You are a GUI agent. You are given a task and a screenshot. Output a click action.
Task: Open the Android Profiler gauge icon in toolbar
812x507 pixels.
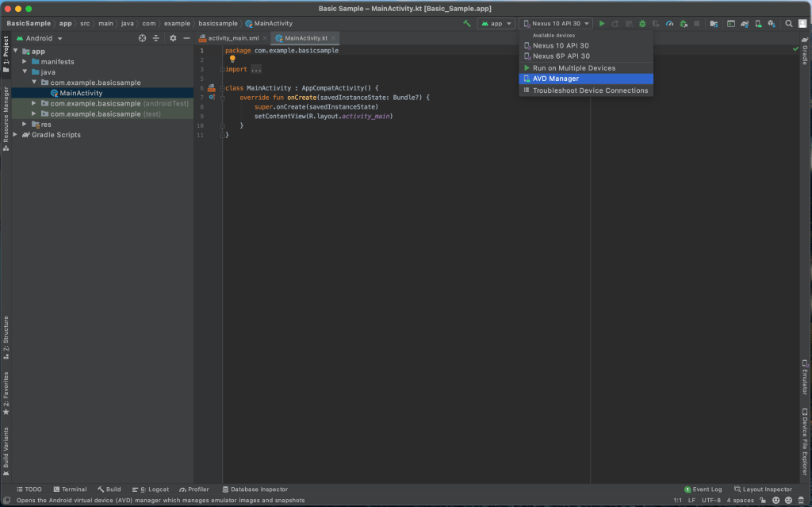coord(669,24)
